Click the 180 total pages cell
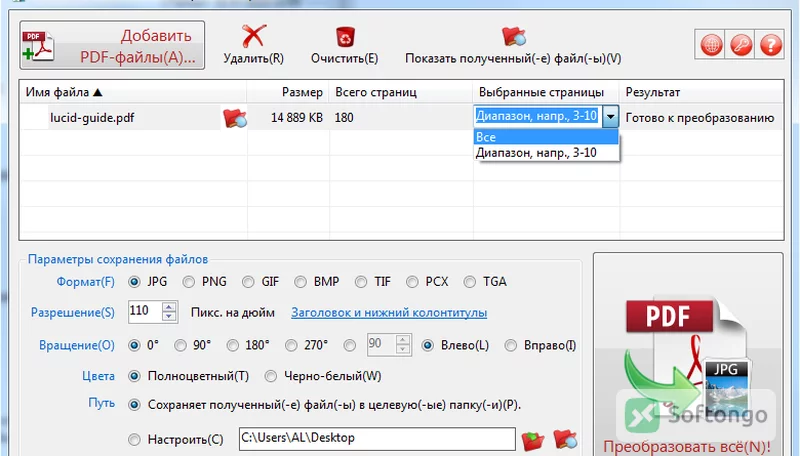 tap(344, 118)
